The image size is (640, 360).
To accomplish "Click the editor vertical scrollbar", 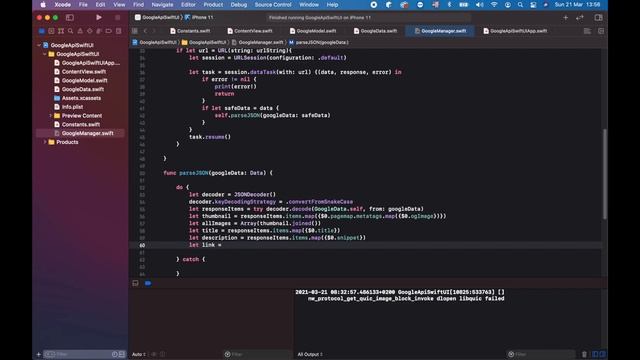I will tap(604, 173).
